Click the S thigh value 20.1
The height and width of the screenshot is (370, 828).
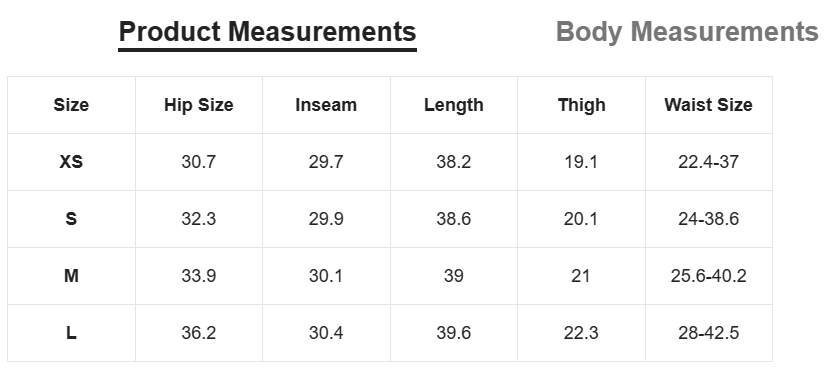(581, 219)
